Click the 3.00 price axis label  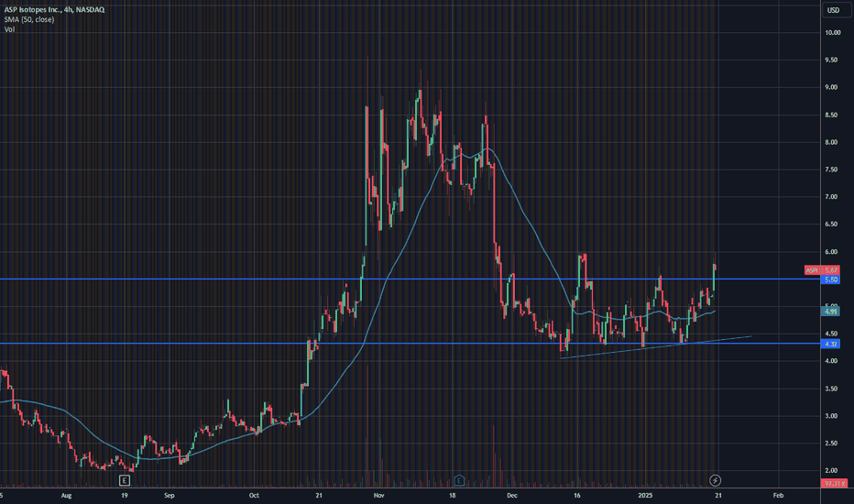click(x=831, y=416)
